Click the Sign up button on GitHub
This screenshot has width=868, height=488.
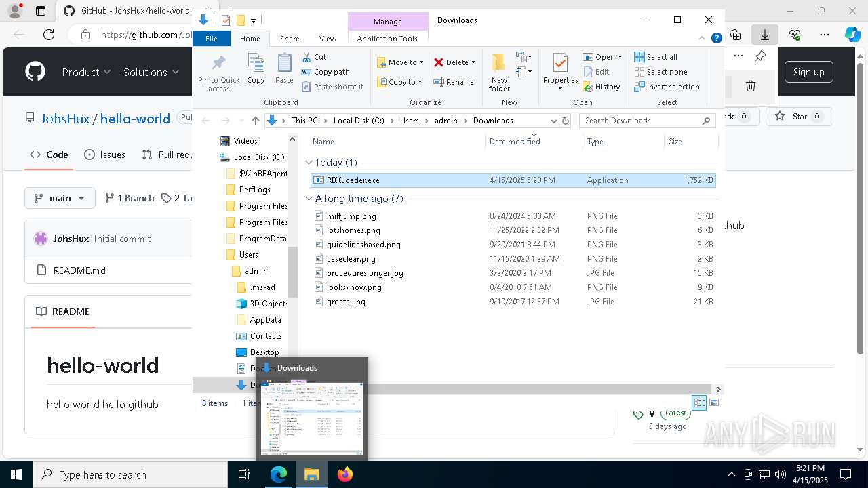[808, 72]
